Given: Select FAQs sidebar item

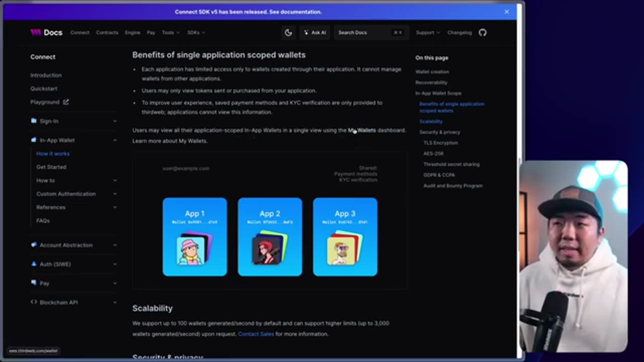Looking at the screenshot, I should click(43, 220).
